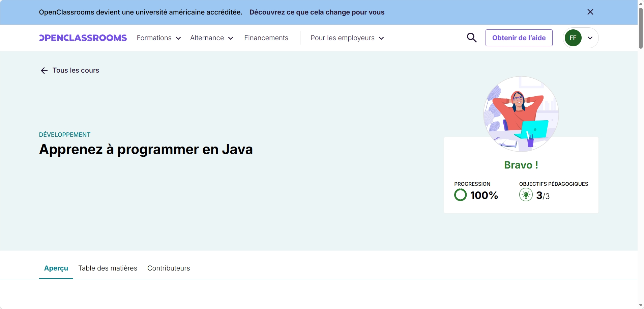Screen dimensions: 644x309
Task: Click the back arrow icon beside Tous les cours
Action: 44,70
